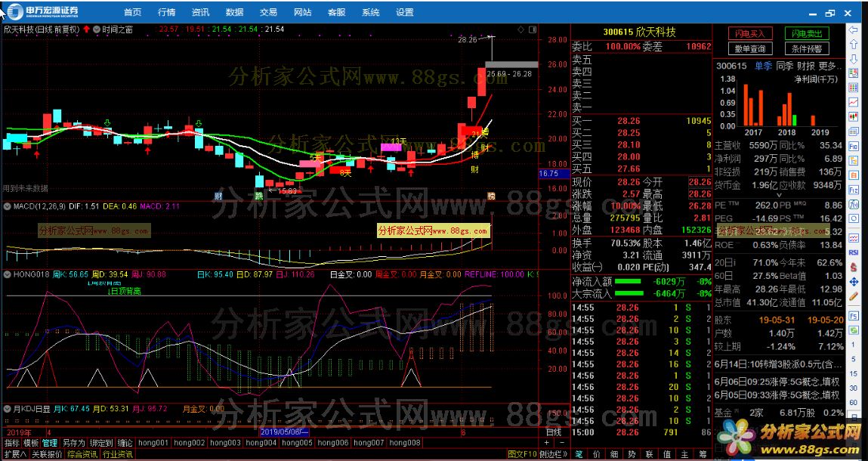This screenshot has height=461, width=868.
Task: Open the colored grid quote list icon
Action: [x=853, y=87]
